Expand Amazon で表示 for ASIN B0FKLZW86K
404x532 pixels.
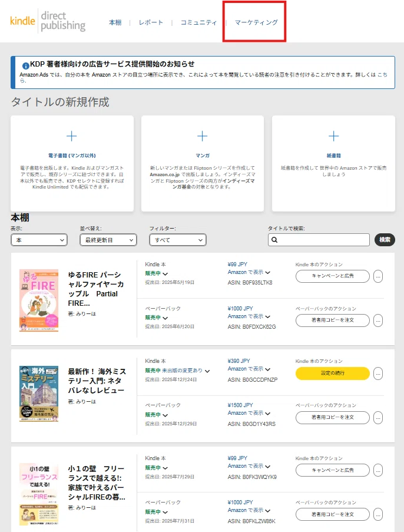point(249,510)
